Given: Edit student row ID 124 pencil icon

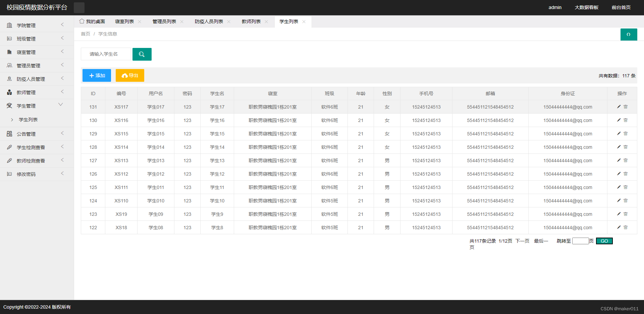Looking at the screenshot, I should [x=619, y=201].
